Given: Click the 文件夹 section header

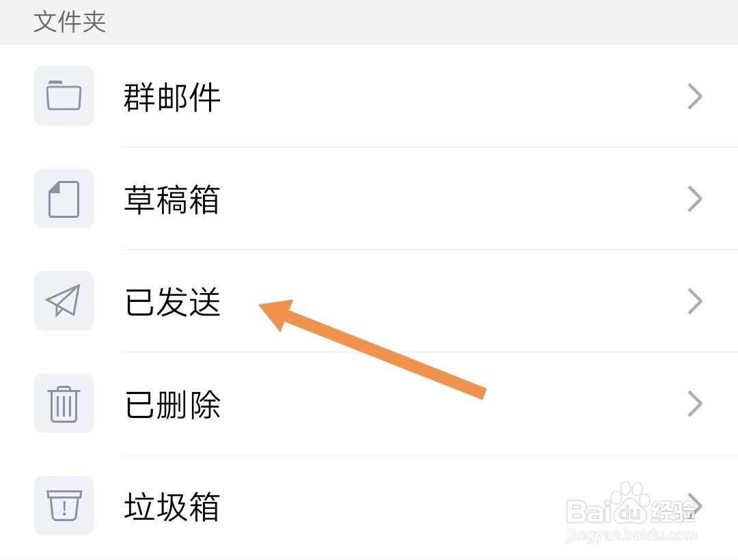Looking at the screenshot, I should [70, 22].
